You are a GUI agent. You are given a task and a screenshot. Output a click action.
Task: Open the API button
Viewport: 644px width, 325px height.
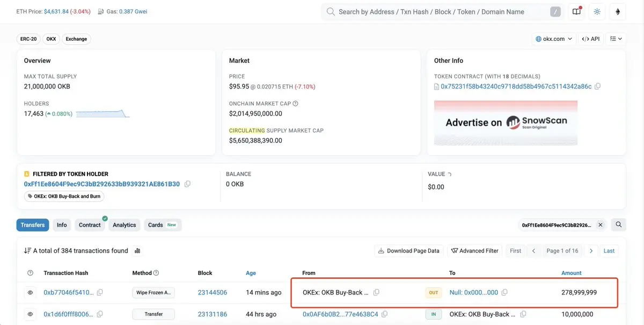click(x=591, y=39)
